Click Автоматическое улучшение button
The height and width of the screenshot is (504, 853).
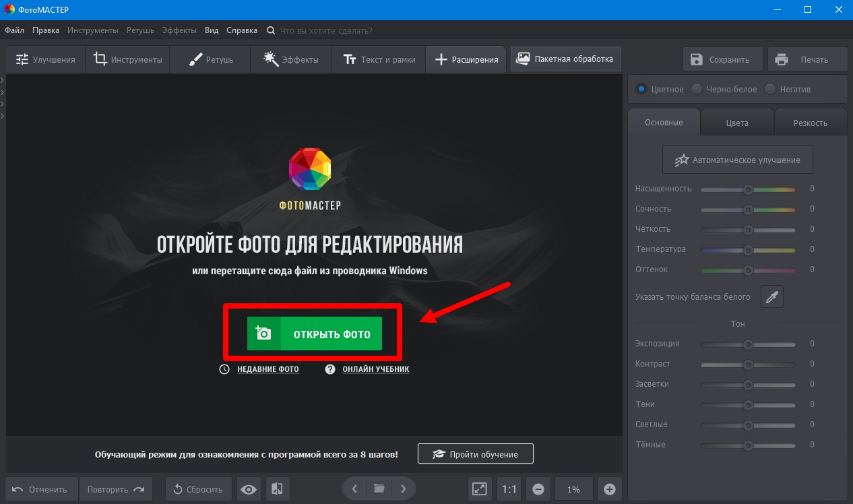[737, 160]
